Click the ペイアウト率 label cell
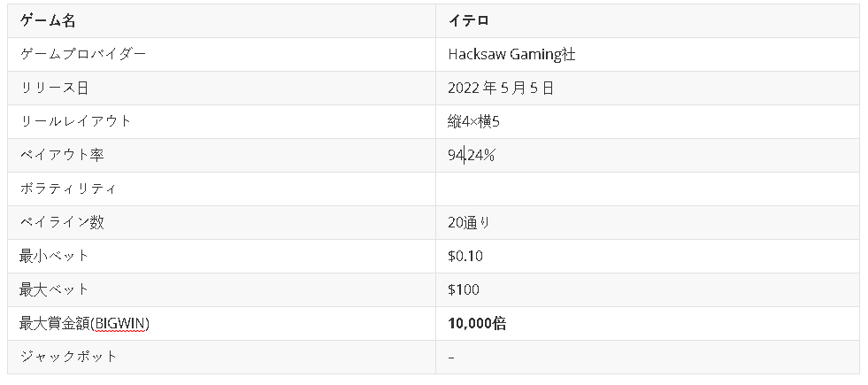868x385 pixels. tap(62, 155)
